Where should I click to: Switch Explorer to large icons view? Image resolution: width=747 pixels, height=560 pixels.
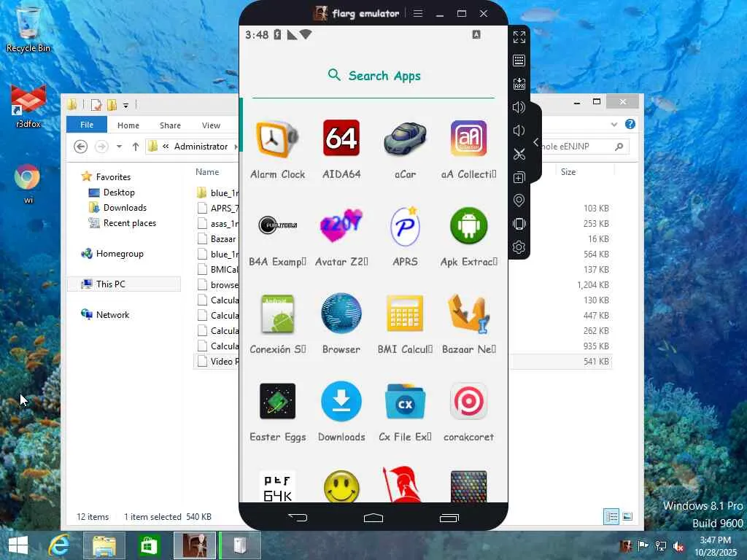point(627,517)
